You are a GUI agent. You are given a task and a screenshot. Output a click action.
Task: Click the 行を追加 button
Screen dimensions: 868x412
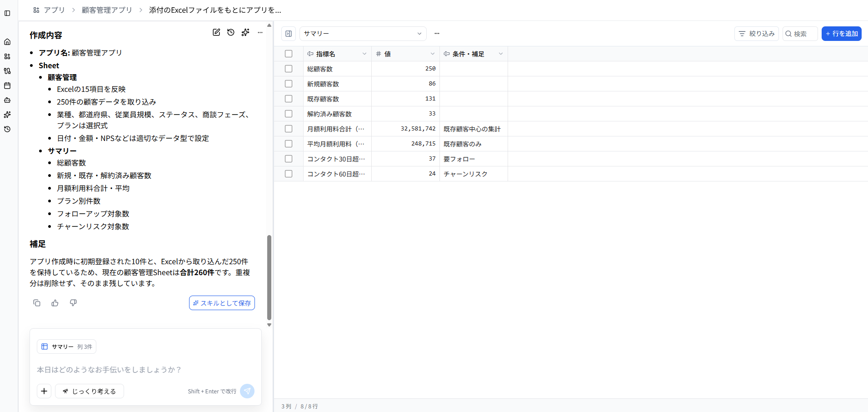[x=842, y=34]
